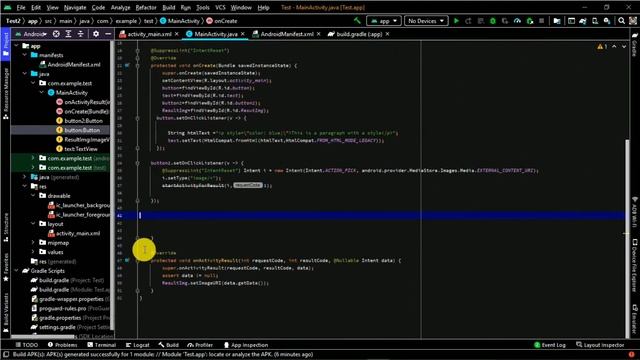This screenshot has height=360, width=640.
Task: Open the project panel settings gear
Action: pyautogui.click(x=96, y=34)
